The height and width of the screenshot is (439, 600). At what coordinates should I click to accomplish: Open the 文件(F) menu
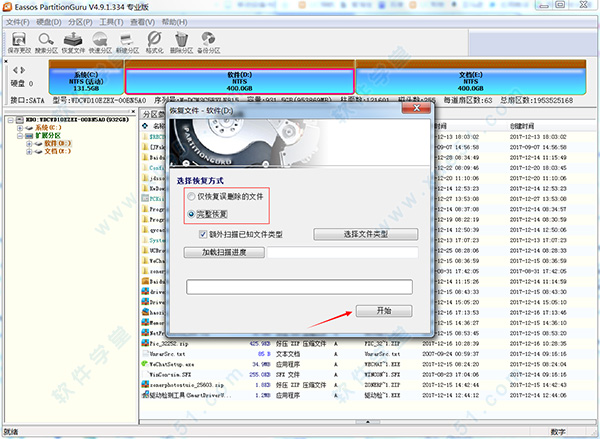[18, 22]
